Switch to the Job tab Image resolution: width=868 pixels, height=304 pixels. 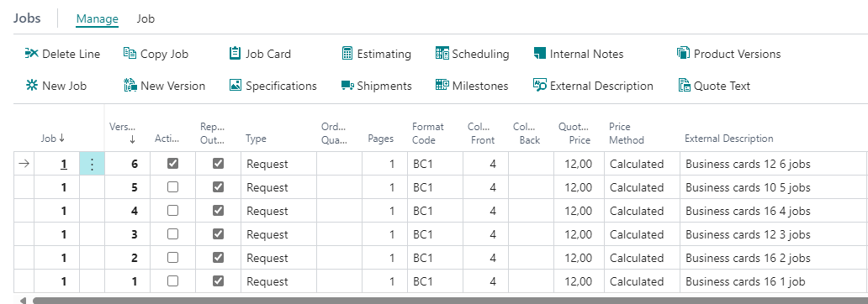point(146,18)
